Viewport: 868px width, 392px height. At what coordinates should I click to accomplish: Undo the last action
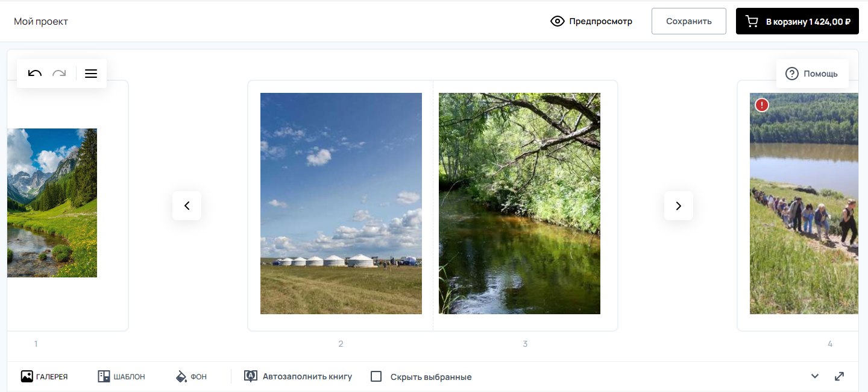click(35, 74)
